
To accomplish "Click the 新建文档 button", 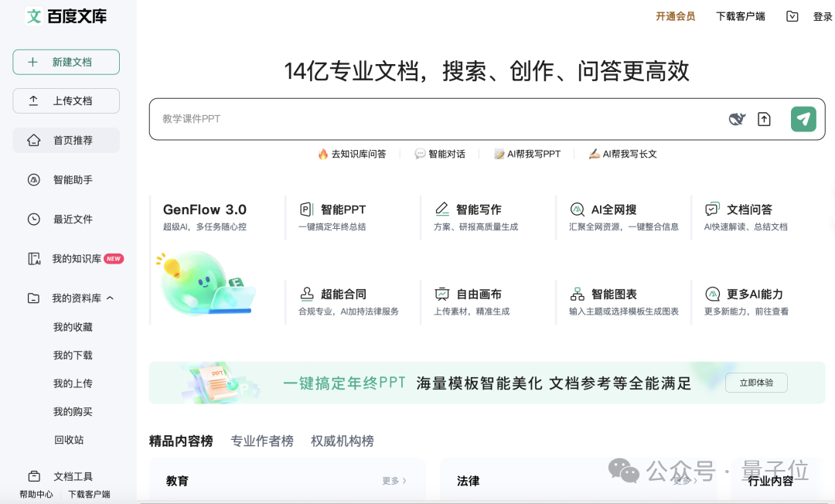I will point(66,63).
